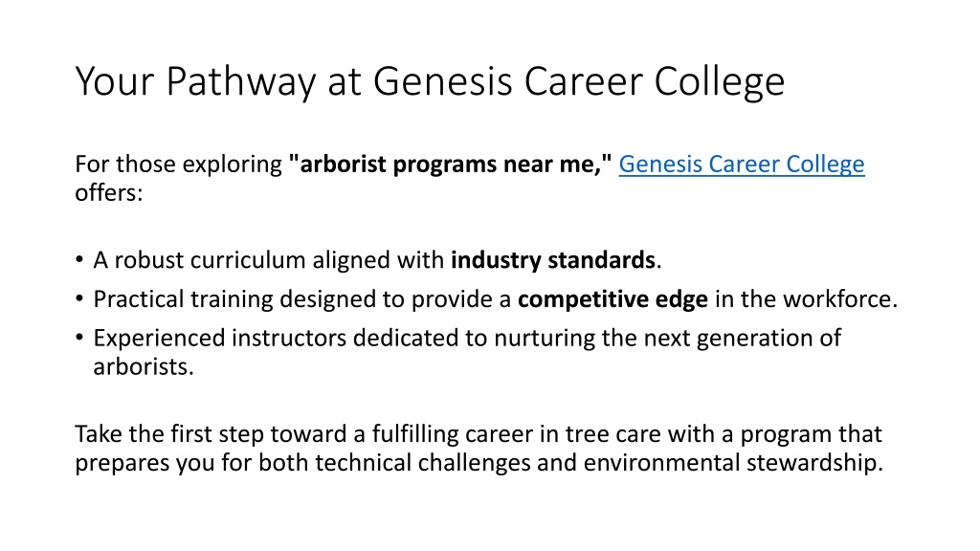The height and width of the screenshot is (551, 980).
Task: Select the bold text 'competitive edge'
Action: click(612, 299)
